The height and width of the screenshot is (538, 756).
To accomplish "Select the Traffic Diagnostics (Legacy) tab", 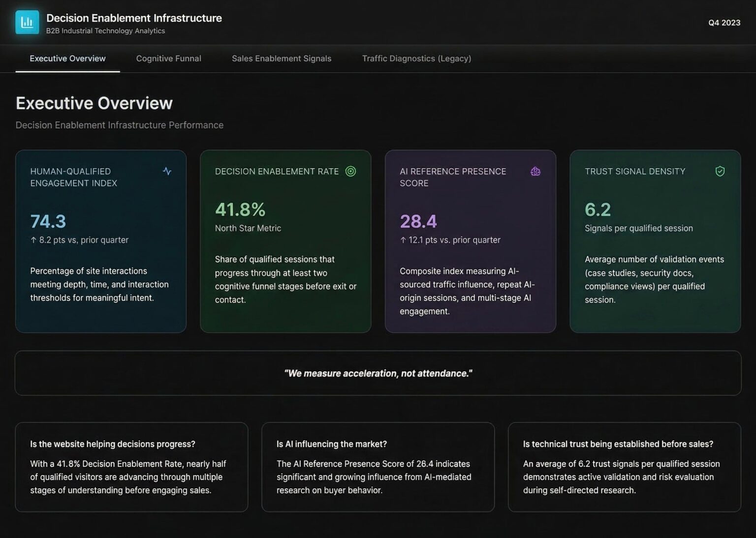I will coord(416,58).
